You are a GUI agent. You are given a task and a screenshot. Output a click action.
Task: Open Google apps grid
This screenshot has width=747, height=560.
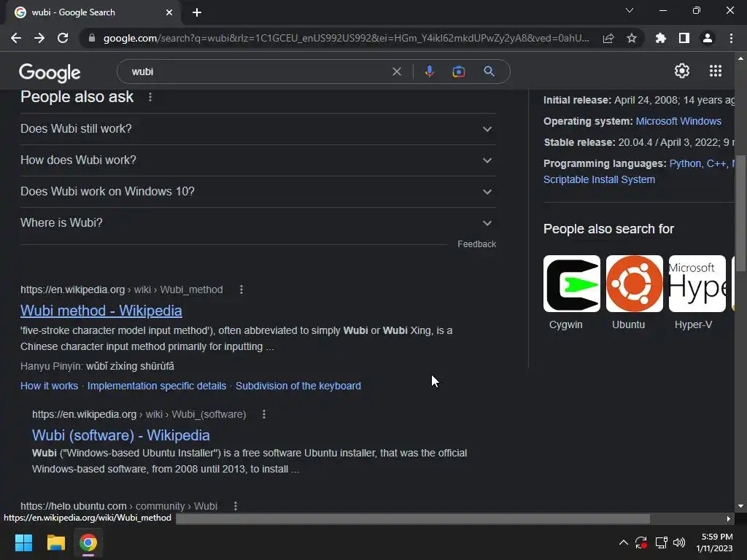[716, 71]
